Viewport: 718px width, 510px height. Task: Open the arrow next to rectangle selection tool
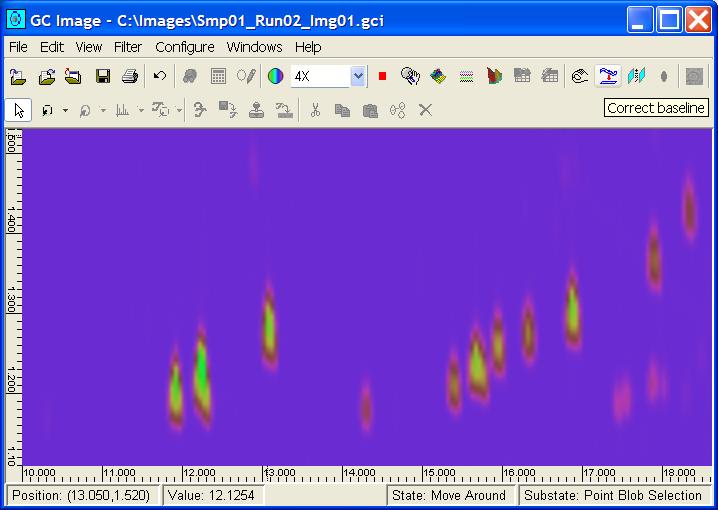tap(65, 110)
